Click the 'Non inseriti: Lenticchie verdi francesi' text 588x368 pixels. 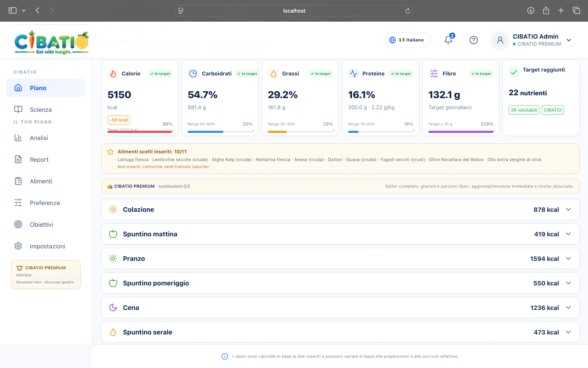point(163,167)
